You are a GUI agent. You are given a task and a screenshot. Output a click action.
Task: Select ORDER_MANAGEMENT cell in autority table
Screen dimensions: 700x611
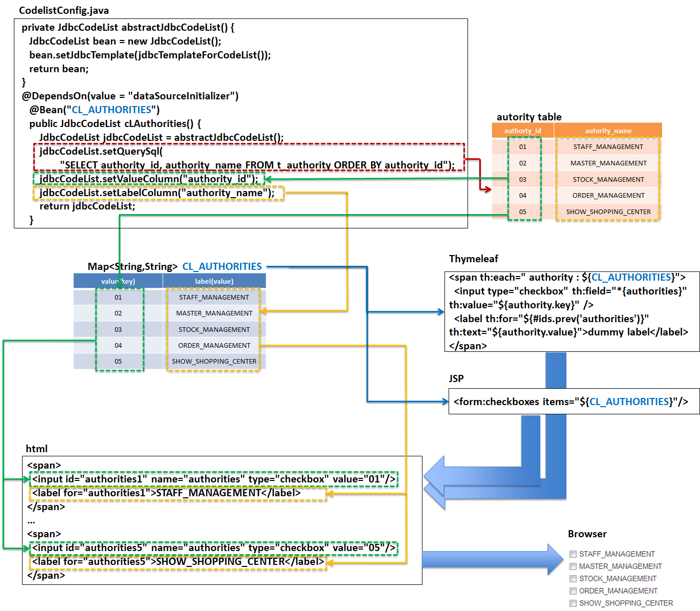tap(608, 196)
